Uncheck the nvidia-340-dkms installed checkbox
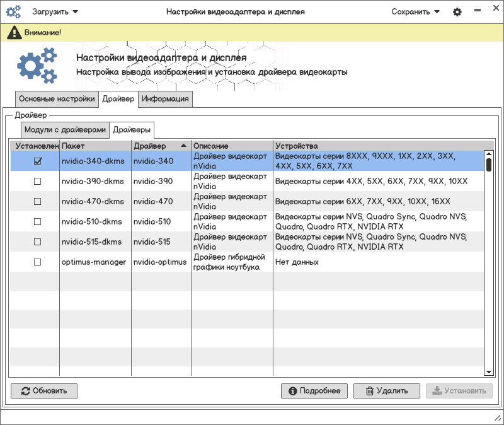The height and width of the screenshot is (425, 504). [37, 161]
